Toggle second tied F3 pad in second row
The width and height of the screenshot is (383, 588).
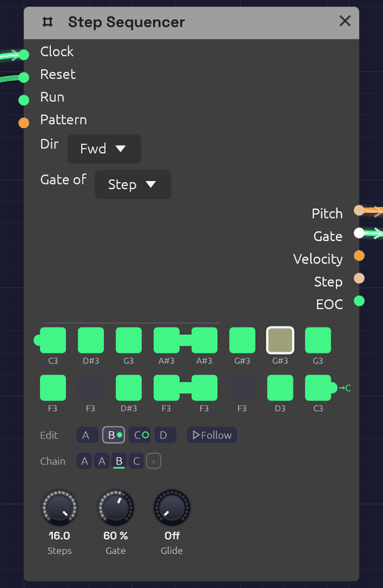coord(204,388)
